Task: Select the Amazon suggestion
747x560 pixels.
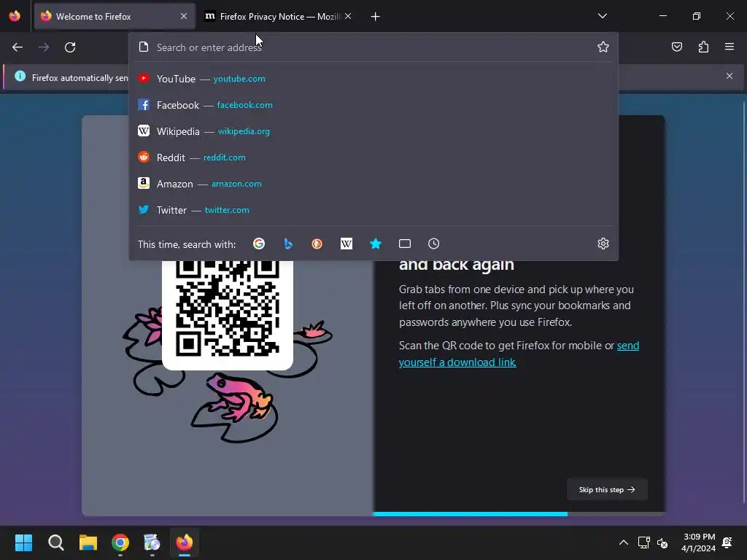Action: pos(373,184)
